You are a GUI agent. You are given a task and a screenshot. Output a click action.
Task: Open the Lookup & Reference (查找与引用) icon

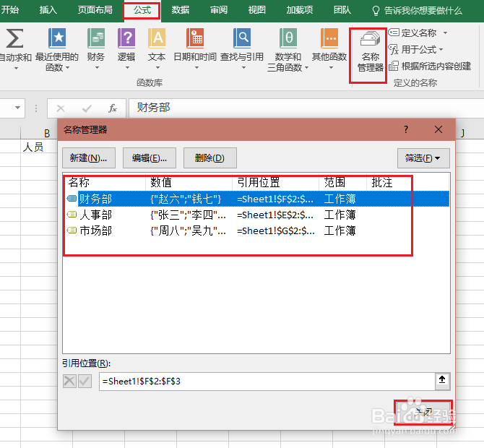pyautogui.click(x=242, y=38)
